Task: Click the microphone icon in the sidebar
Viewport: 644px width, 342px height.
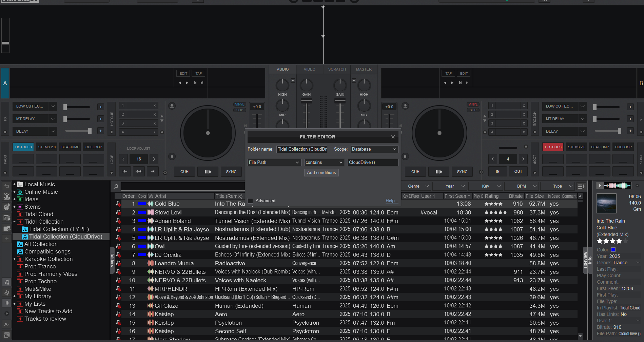Action: pyautogui.click(x=7, y=303)
